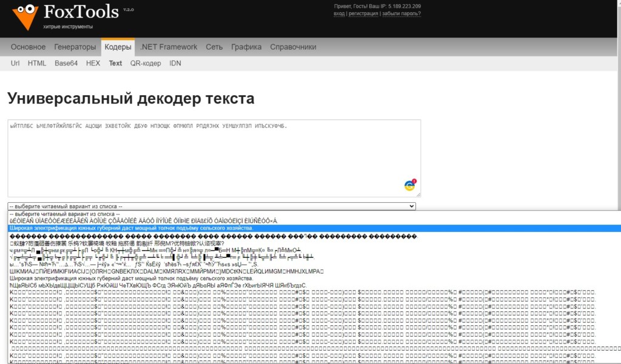This screenshot has width=621, height=364.
Task: Open the Сеть menu tab
Action: click(214, 47)
